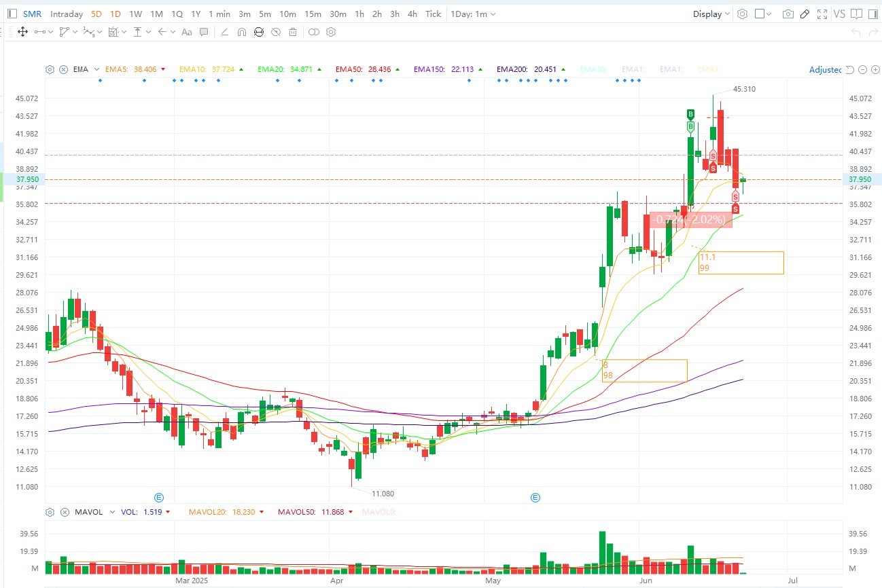Open the Display dropdown menu
The height and width of the screenshot is (588, 882).
(711, 14)
